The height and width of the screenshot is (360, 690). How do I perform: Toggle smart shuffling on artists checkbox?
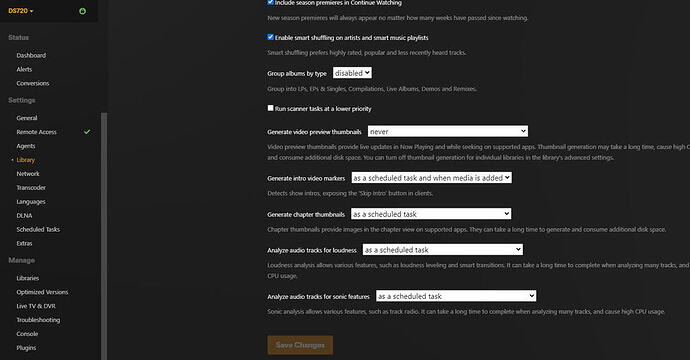point(270,37)
